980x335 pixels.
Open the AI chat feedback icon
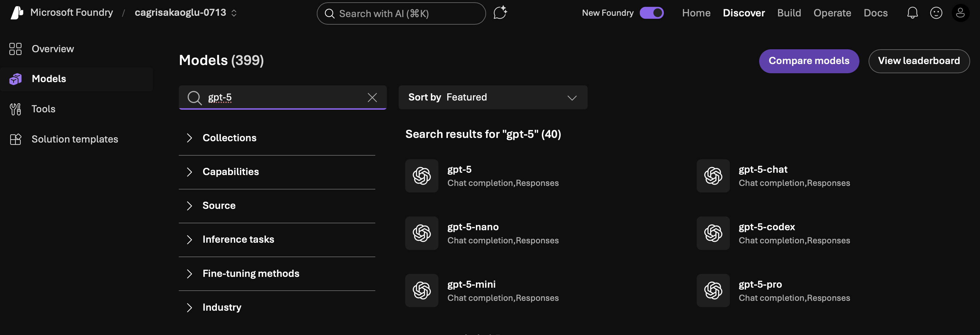pyautogui.click(x=500, y=12)
